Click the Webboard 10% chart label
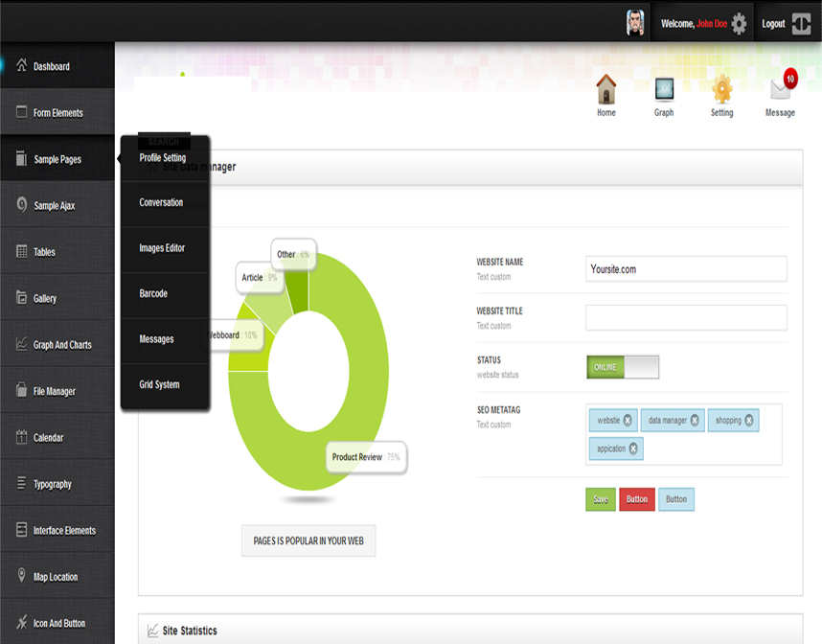This screenshot has width=822, height=644. 234,335
